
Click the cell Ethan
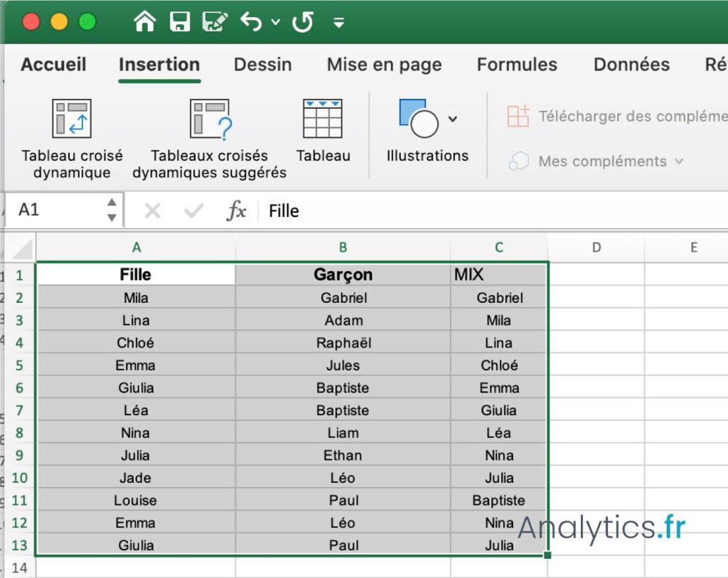tap(343, 456)
